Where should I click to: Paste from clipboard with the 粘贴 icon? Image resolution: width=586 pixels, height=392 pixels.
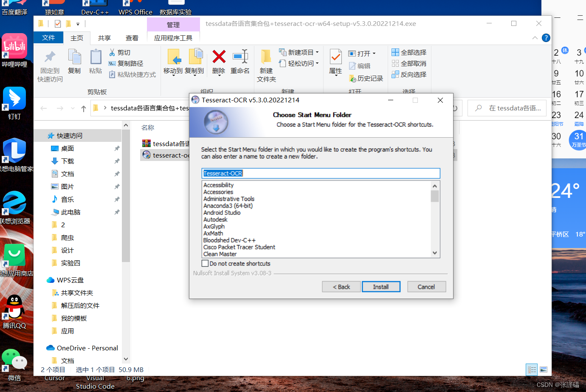(95, 63)
